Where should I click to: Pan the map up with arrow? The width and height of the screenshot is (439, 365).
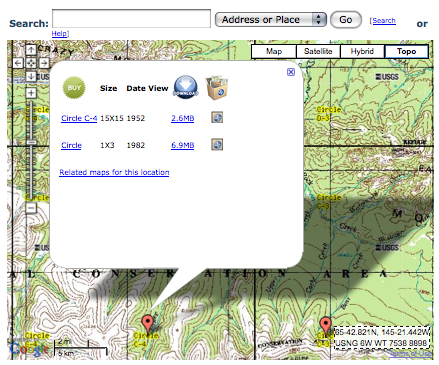[x=31, y=50]
